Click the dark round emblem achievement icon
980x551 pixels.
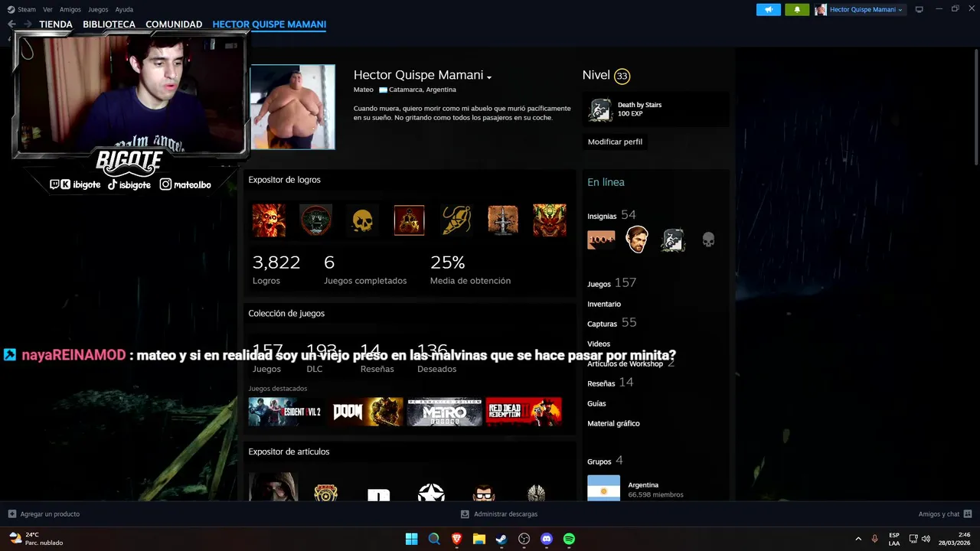click(315, 220)
